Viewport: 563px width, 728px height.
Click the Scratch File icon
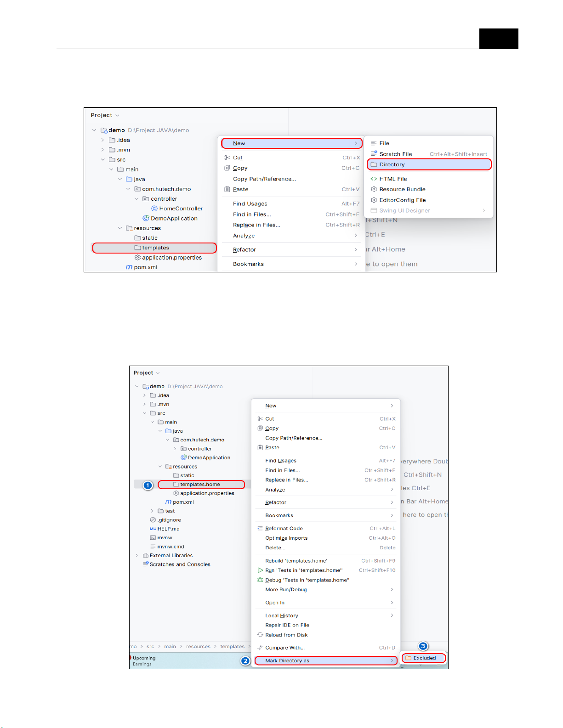[x=374, y=154]
